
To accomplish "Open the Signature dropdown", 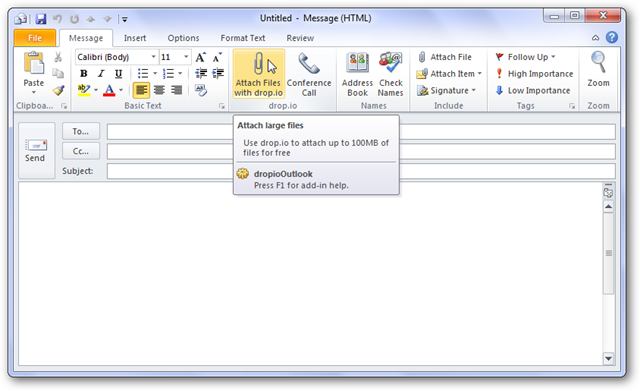I will click(x=447, y=91).
